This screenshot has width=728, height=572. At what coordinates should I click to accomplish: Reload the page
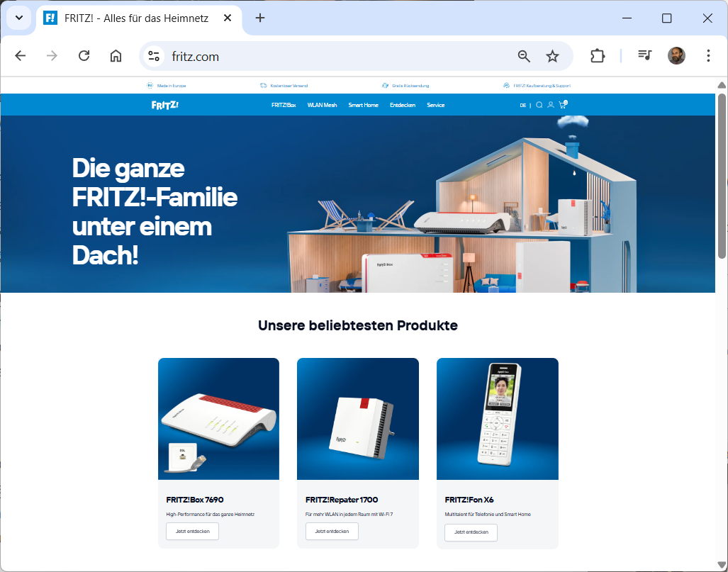pos(84,56)
